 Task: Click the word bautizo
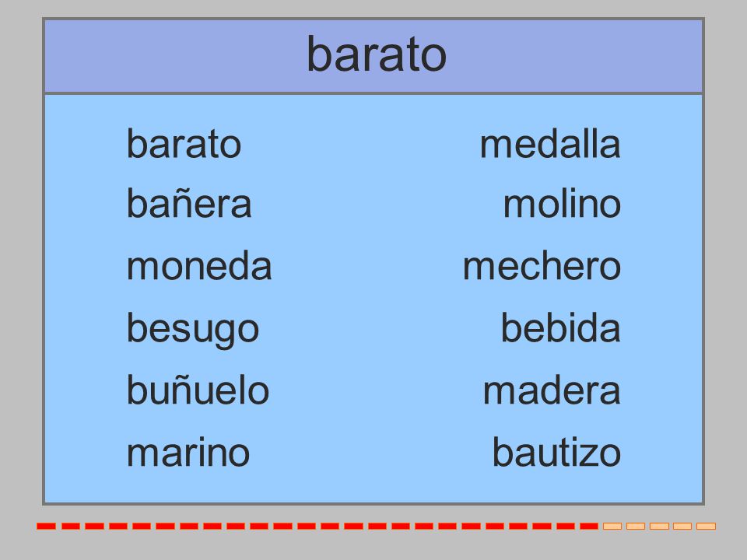tap(556, 453)
